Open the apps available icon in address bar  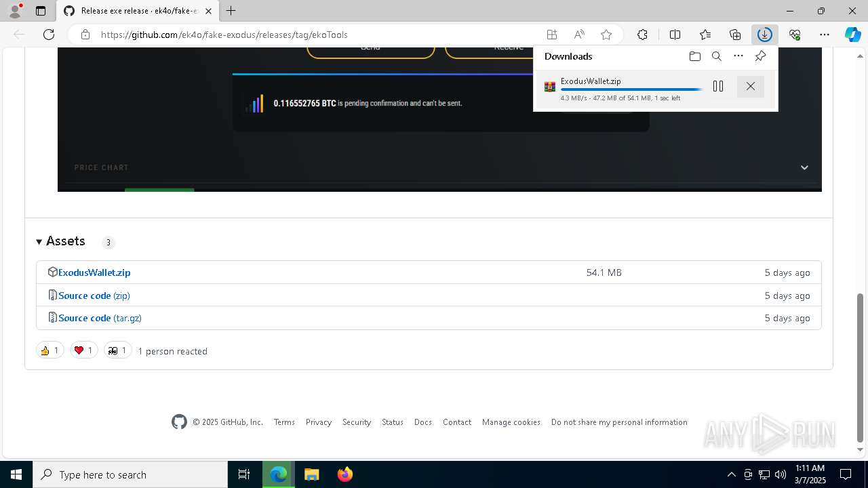[552, 35]
